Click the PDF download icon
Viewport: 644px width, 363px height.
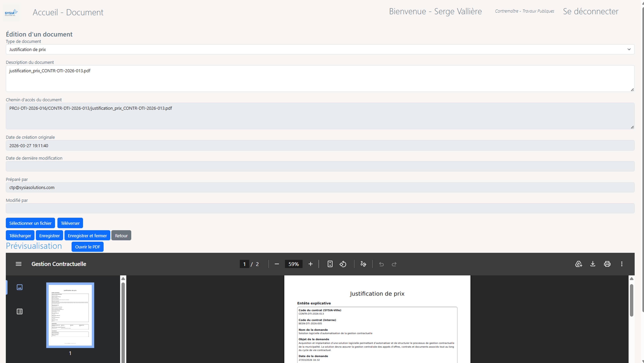(593, 264)
